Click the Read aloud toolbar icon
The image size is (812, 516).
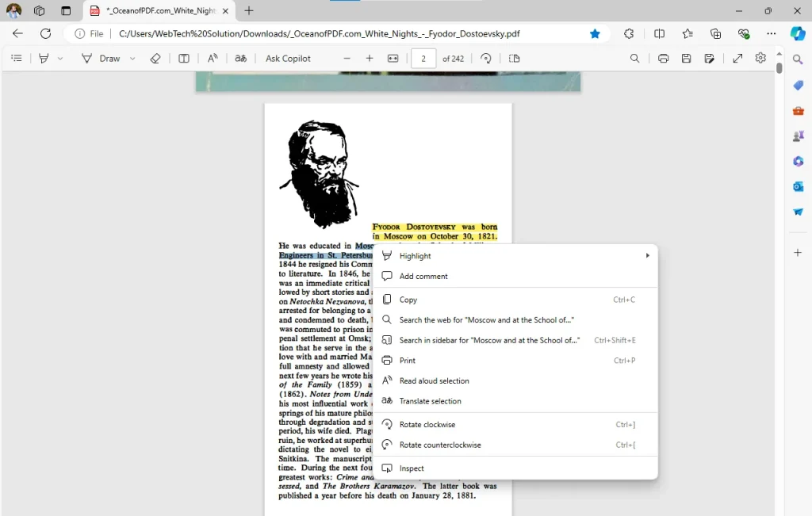[x=213, y=59]
